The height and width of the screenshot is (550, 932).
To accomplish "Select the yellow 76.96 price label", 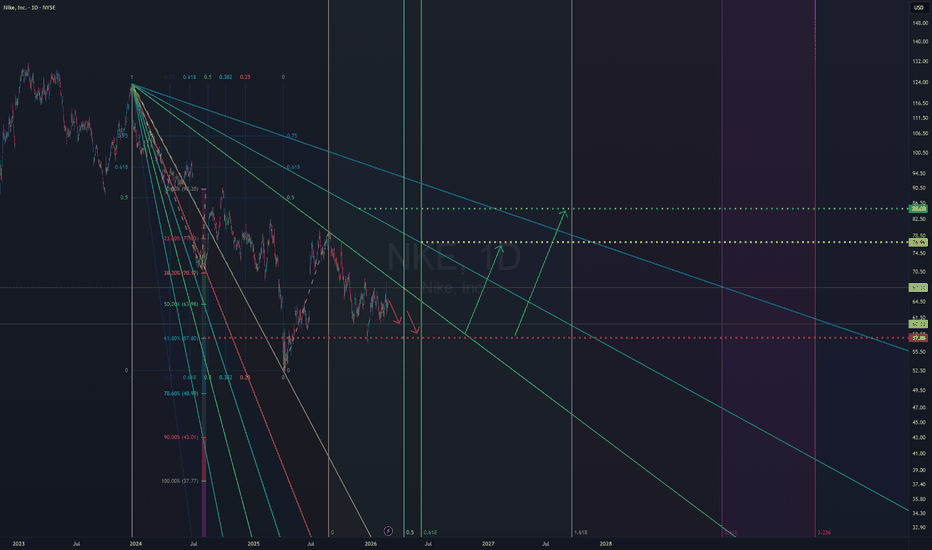I will (x=918, y=243).
